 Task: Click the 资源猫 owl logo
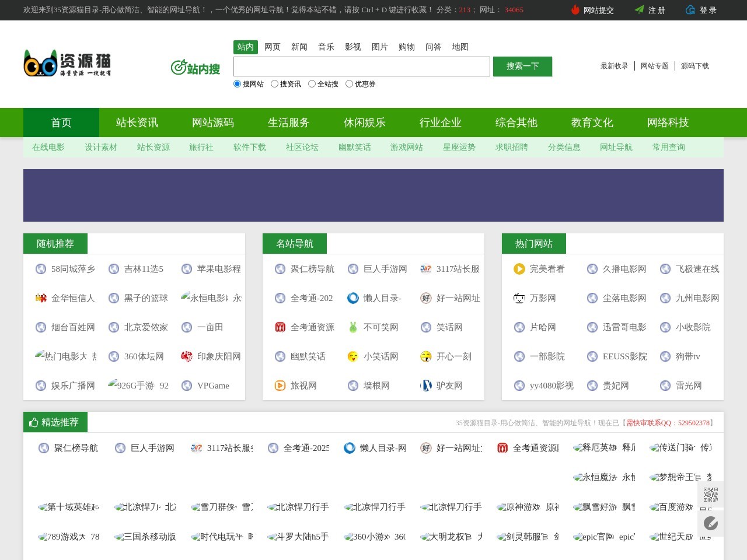coord(67,63)
